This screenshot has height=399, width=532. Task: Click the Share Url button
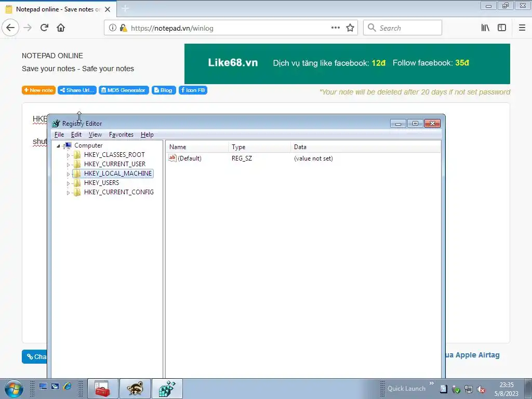(77, 90)
